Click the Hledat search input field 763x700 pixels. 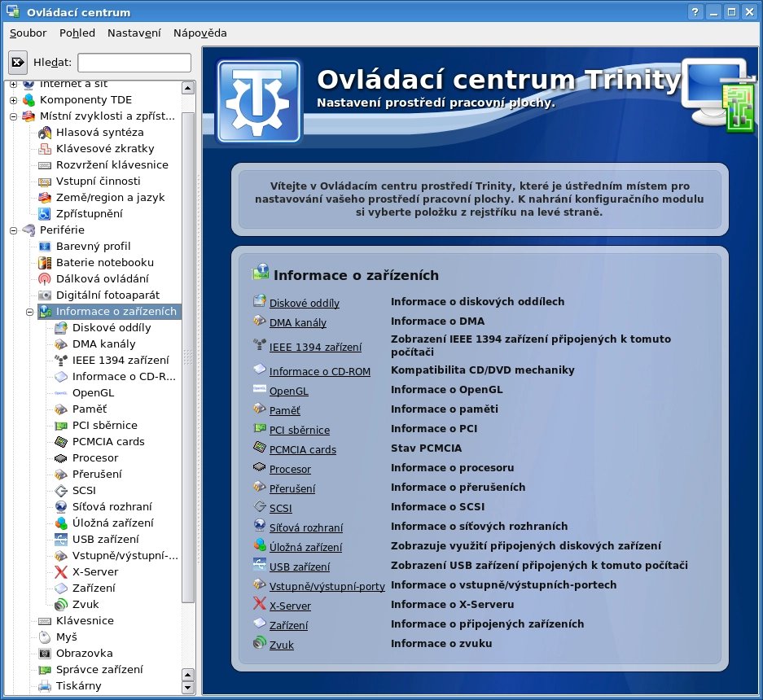click(134, 63)
